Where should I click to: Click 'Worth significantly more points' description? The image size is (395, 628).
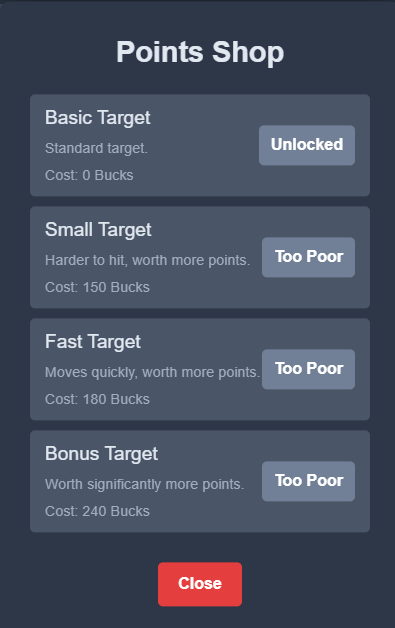144,484
